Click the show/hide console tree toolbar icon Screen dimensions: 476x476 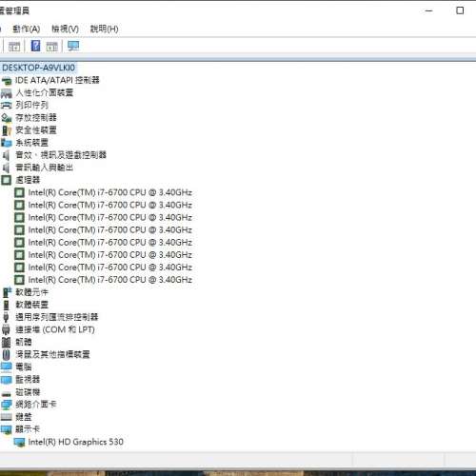pos(14,47)
